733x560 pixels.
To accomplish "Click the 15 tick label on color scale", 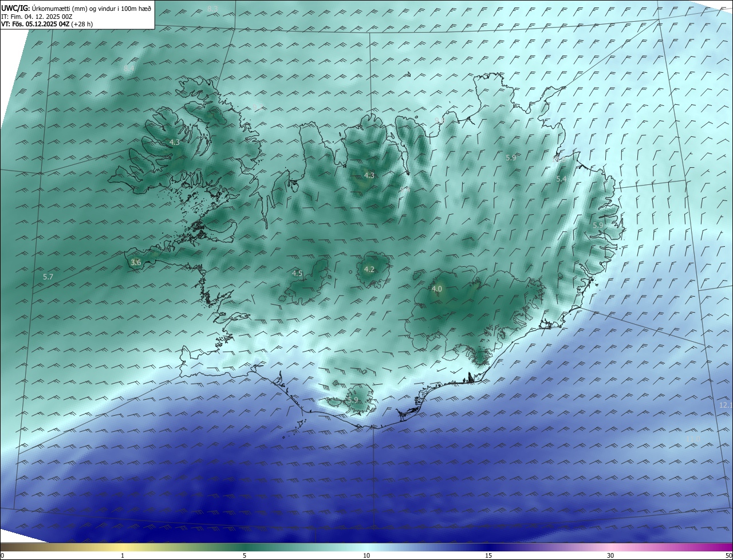I will 488,555.
